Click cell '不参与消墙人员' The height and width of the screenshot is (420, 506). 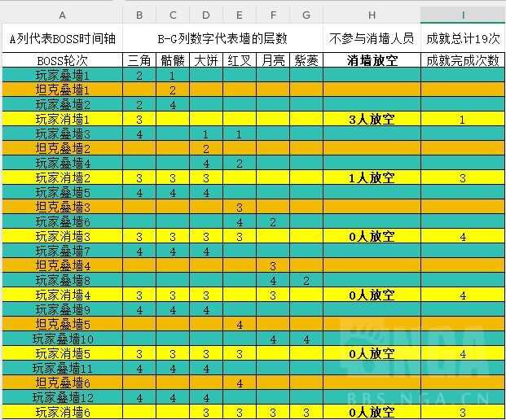[x=372, y=39]
